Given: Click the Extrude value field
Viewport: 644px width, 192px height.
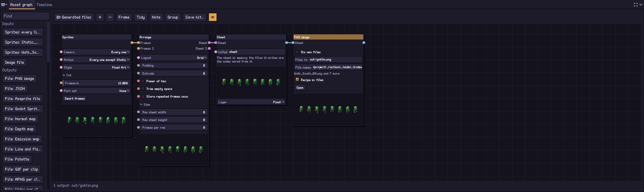Looking at the screenshot, I should [174, 73].
